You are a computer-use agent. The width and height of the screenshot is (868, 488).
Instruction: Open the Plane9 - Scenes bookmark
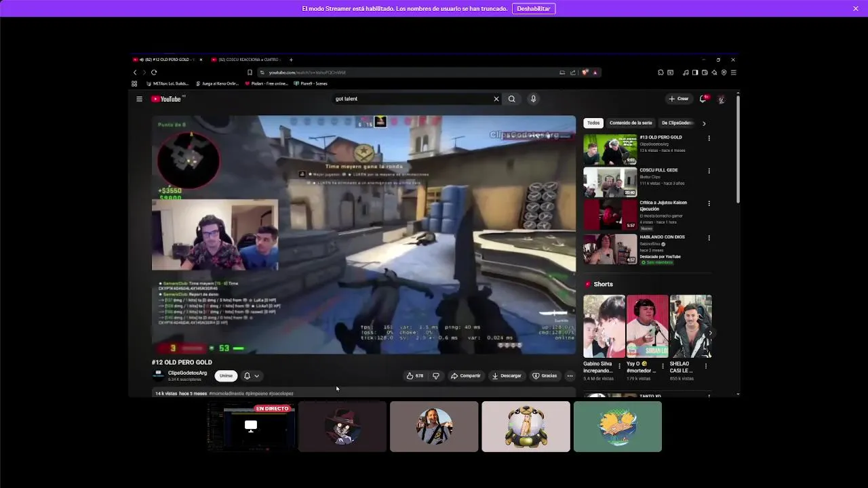point(311,83)
